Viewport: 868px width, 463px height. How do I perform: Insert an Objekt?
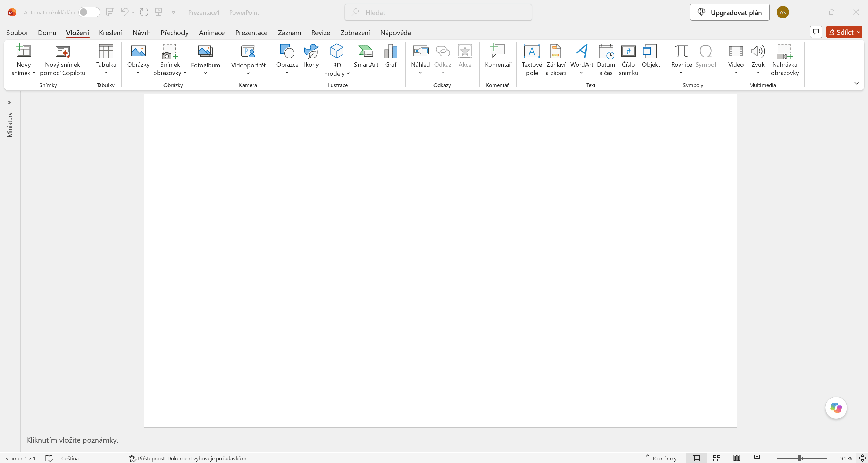pyautogui.click(x=651, y=56)
